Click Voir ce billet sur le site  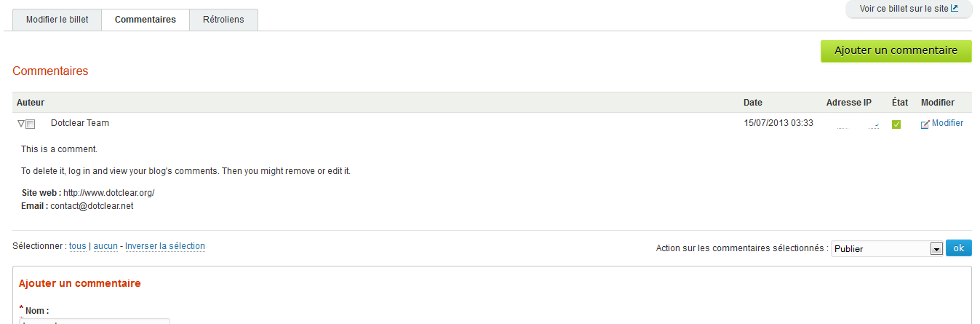pos(909,9)
